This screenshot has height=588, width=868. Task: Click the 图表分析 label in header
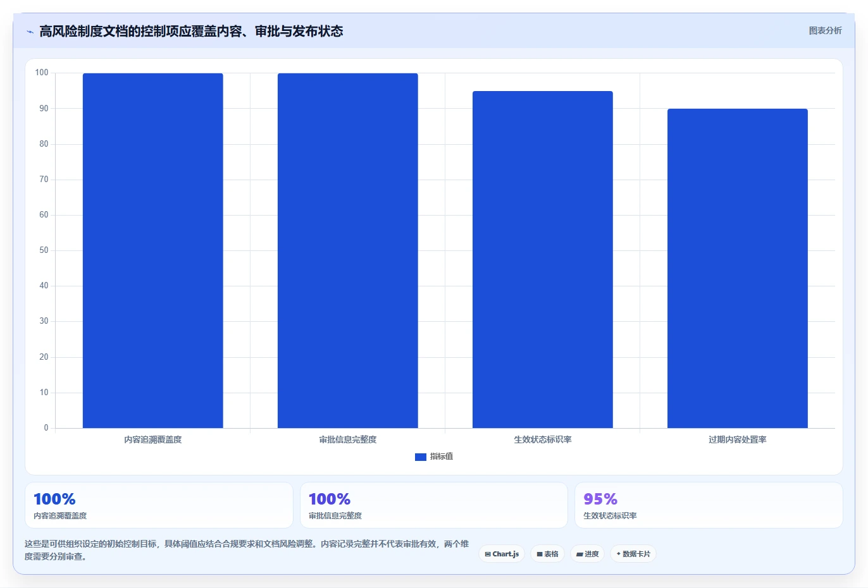[825, 30]
